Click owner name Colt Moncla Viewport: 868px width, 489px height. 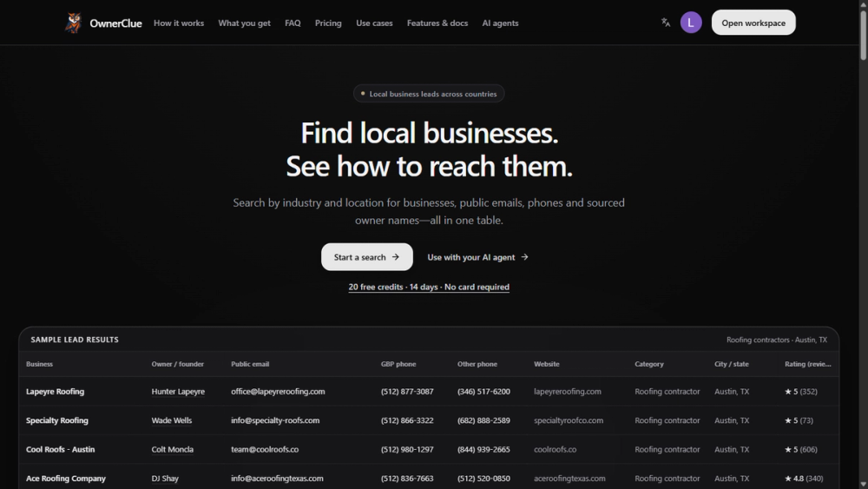click(173, 449)
